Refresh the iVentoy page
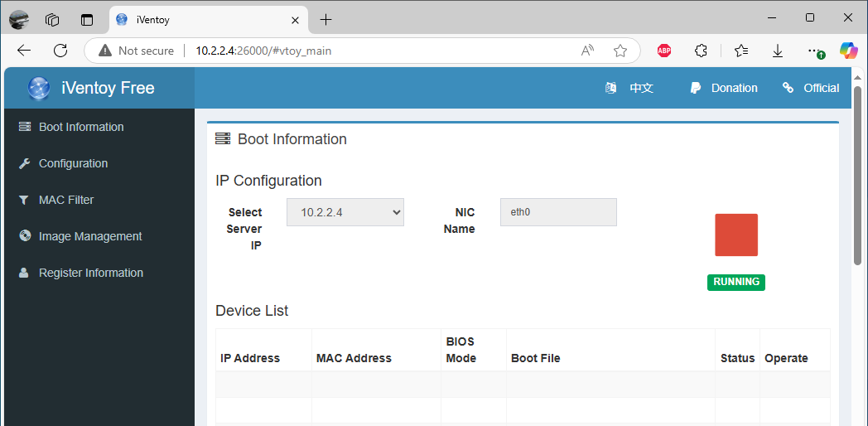Screen dimensions: 868x426 click(60, 51)
